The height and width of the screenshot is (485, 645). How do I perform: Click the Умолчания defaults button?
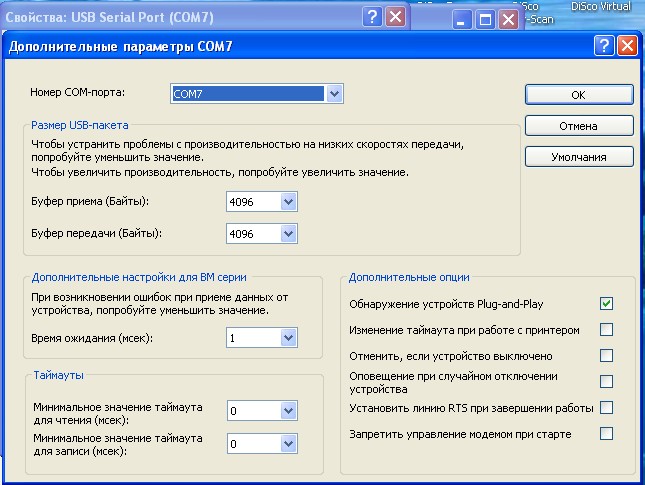coord(579,157)
